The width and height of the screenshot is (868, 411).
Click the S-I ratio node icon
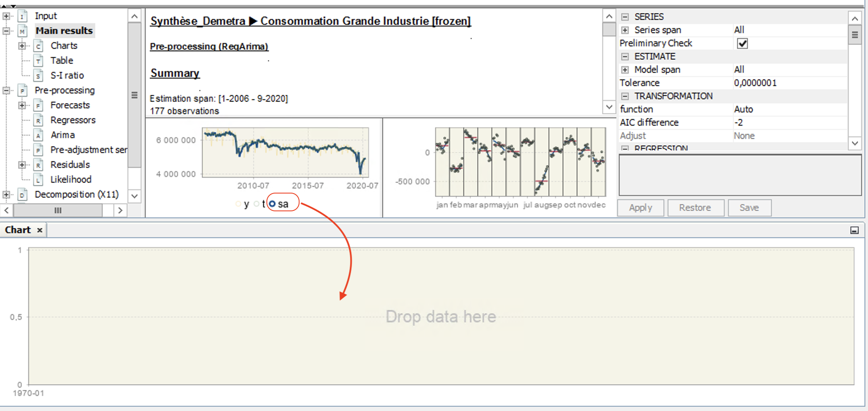38,76
